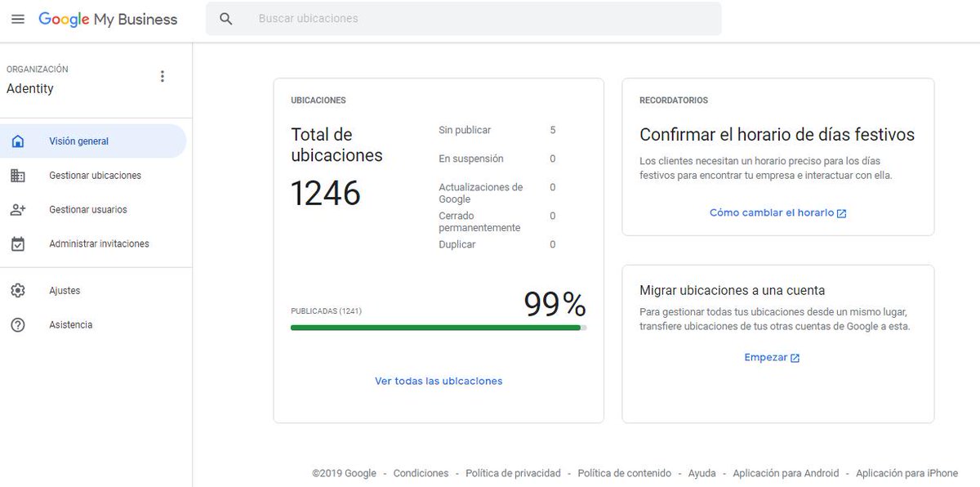Screen dimensions: 980x487
Task: Click Confirmar el horario de días festivos heading
Action: [777, 135]
